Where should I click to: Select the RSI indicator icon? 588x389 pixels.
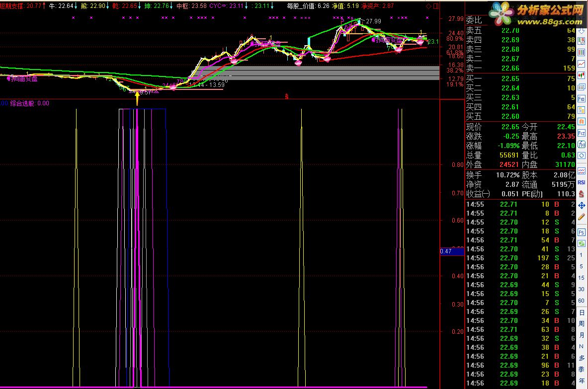tap(581, 182)
